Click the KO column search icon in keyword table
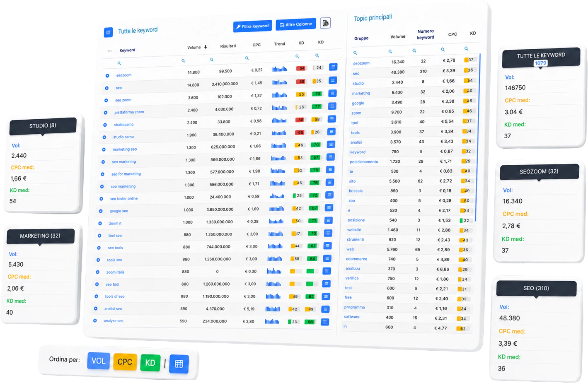The width and height of the screenshot is (588, 383). coord(317,55)
